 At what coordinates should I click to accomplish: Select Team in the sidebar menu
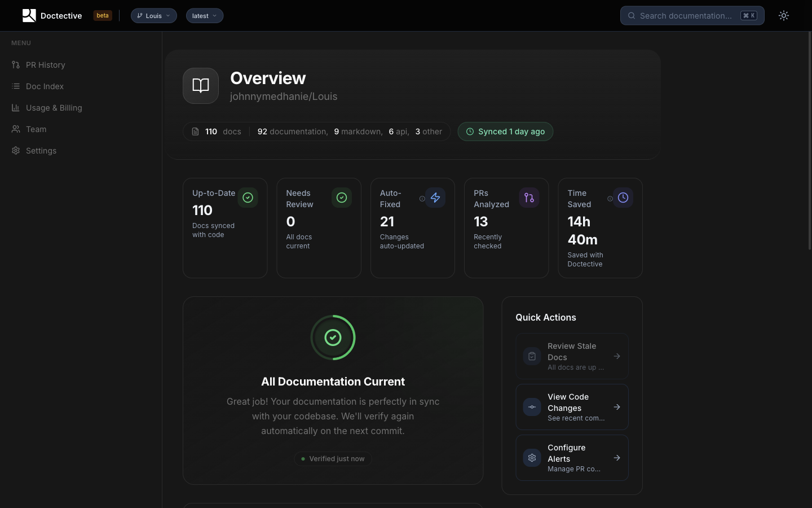point(36,129)
